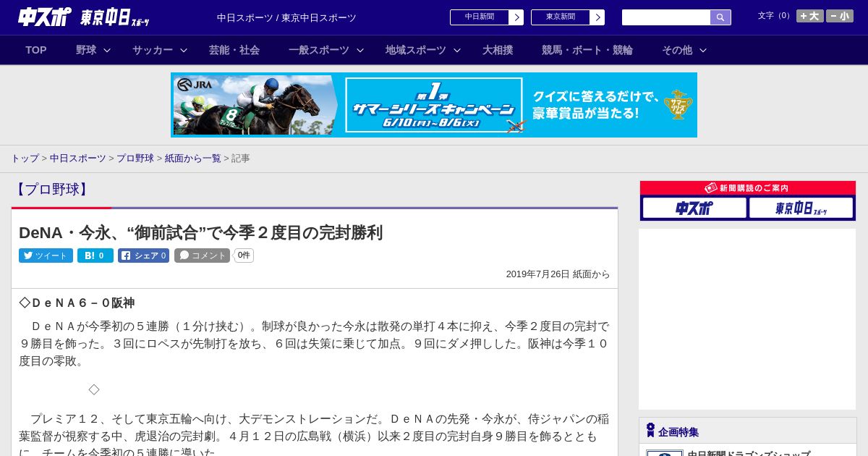Screen dimensions: 868x456
Task: Click 文字（0）font size label
Action: tap(775, 16)
